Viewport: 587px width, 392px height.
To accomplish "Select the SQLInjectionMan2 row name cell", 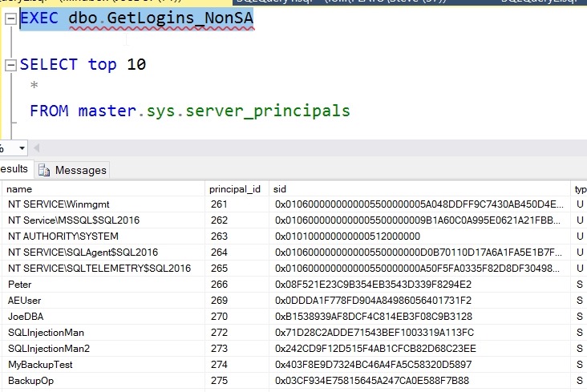I will click(x=49, y=349).
